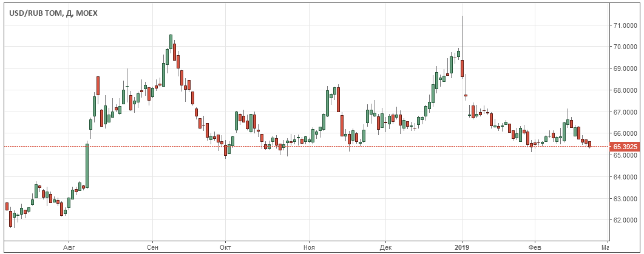Click the 67.0000 price axis label

(x=625, y=112)
